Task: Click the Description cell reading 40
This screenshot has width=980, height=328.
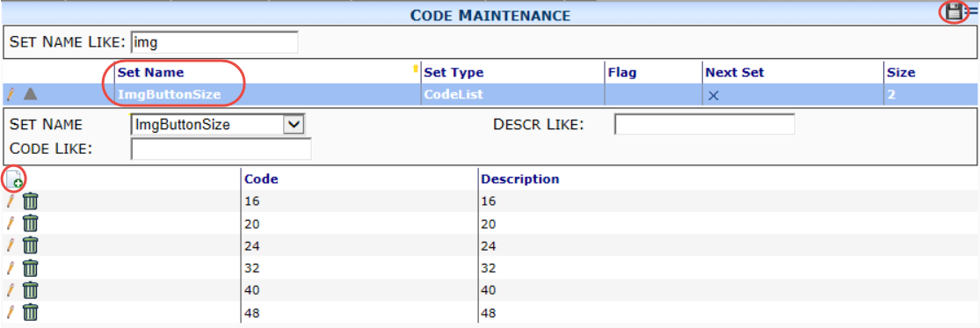Action: (x=488, y=290)
